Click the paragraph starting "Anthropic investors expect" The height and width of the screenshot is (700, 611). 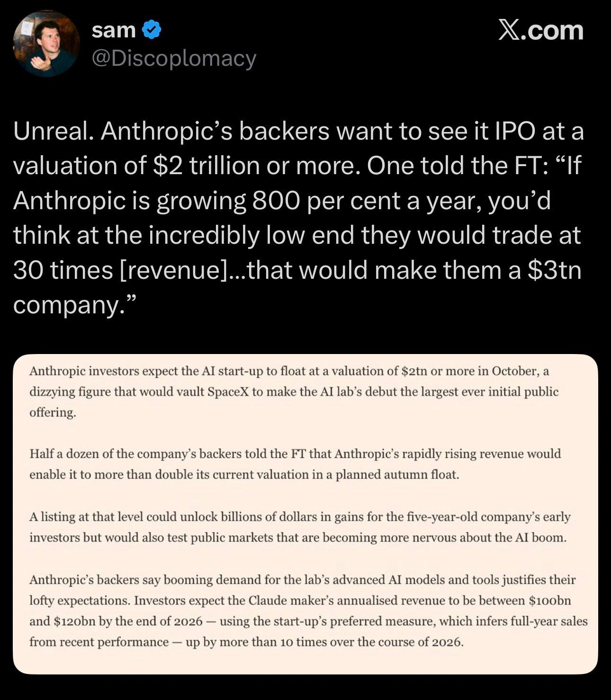point(294,391)
